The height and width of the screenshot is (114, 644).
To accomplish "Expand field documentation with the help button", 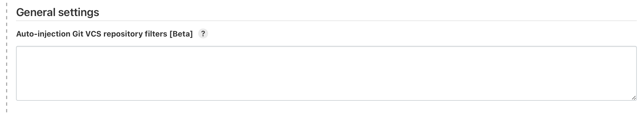I will pos(203,34).
